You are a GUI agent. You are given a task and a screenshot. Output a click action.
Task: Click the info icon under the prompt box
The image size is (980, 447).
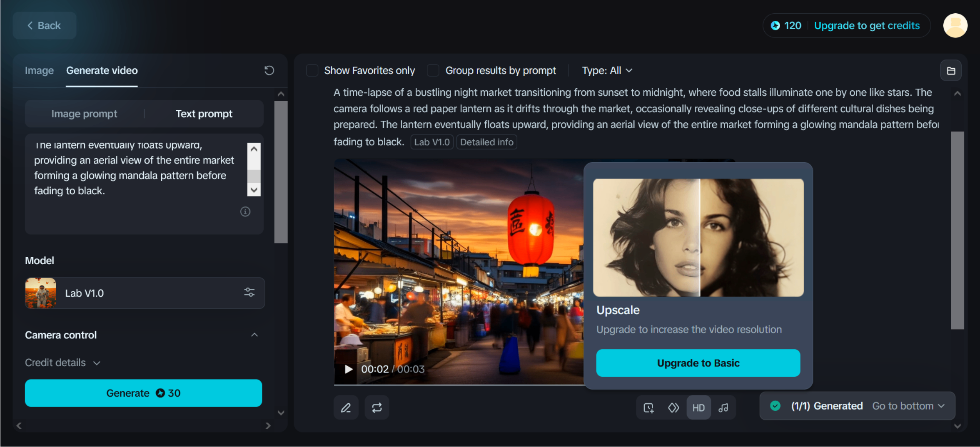coord(245,212)
